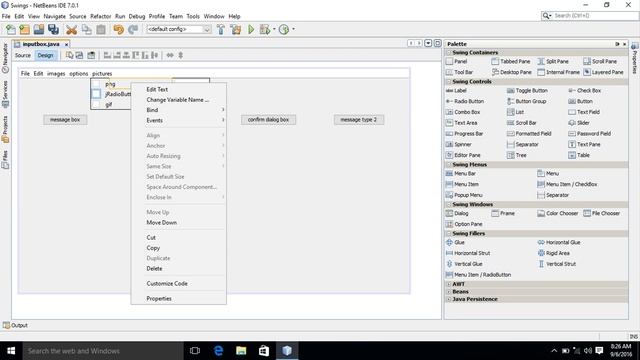Image resolution: width=640 pixels, height=360 pixels.
Task: Click the Clean and Build icon
Action: point(236,29)
